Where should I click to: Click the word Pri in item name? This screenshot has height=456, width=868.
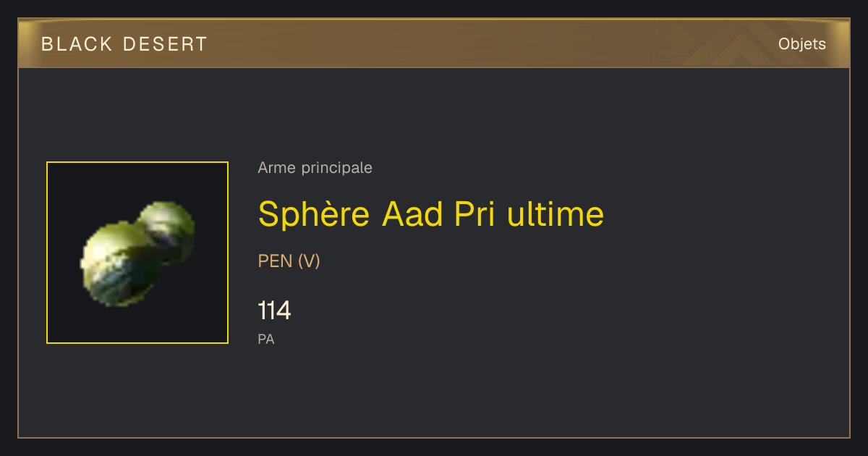click(x=476, y=214)
